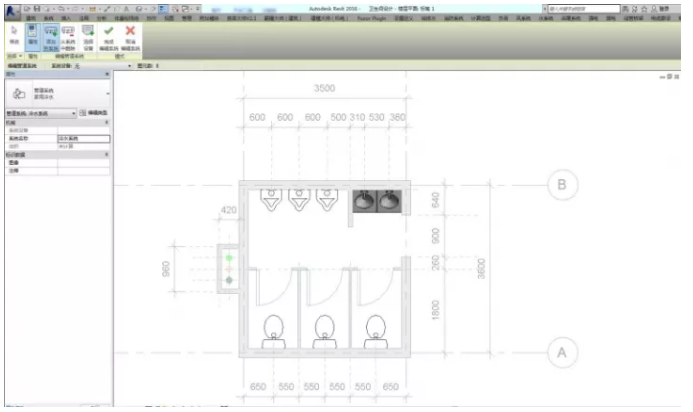Click the piping system type thumbnail icon
Screen dimensions: 693x412
[x=19, y=93]
